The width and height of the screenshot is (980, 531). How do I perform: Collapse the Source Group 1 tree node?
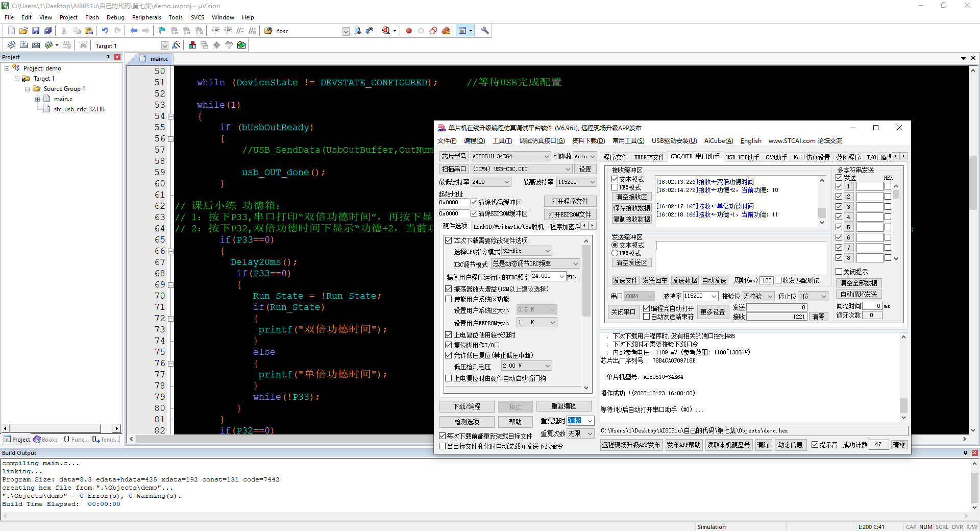click(x=28, y=89)
